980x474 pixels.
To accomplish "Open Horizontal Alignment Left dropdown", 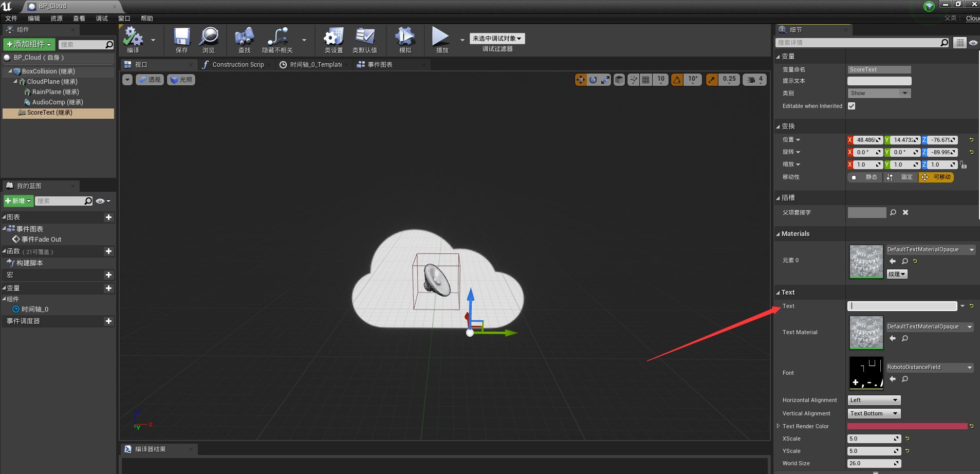I will click(874, 400).
